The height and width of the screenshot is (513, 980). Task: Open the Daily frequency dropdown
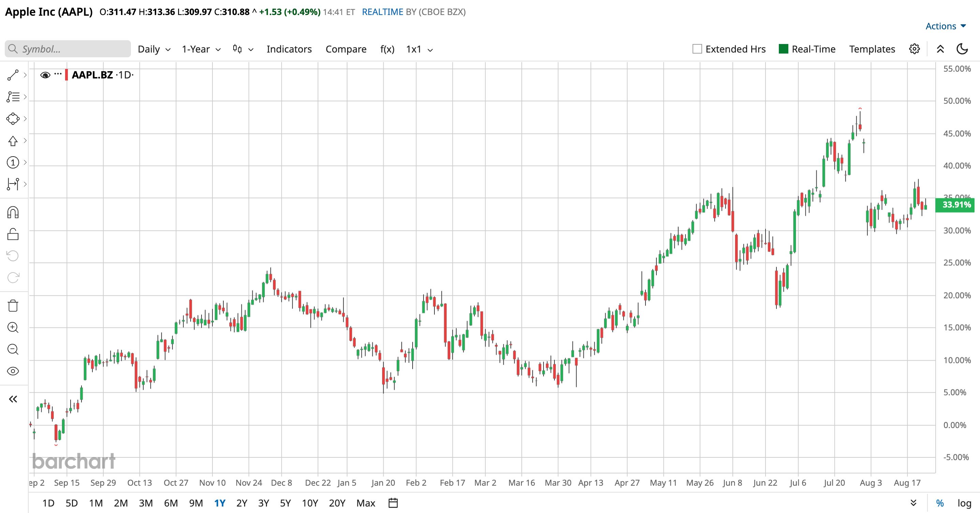(154, 49)
